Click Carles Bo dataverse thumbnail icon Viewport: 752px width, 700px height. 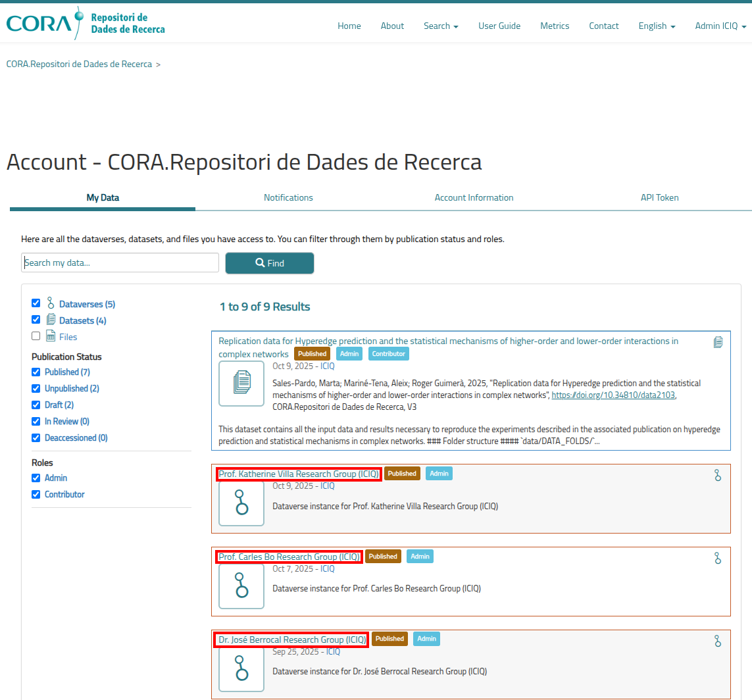(x=241, y=586)
